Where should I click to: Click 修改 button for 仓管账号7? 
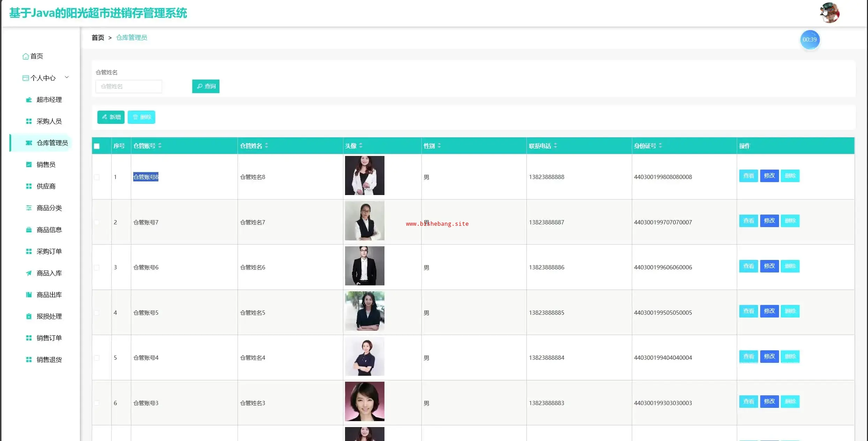tap(769, 221)
